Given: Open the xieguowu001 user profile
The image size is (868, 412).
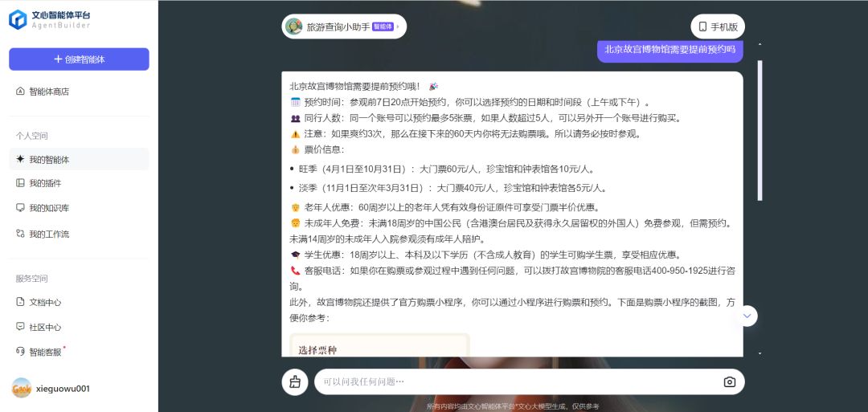Looking at the screenshot, I should pos(51,388).
